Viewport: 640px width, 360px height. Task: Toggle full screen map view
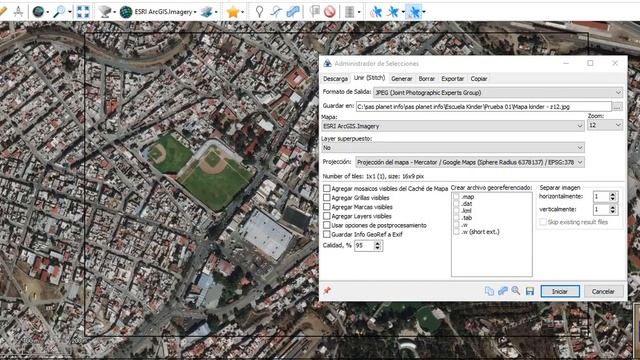tap(83, 12)
